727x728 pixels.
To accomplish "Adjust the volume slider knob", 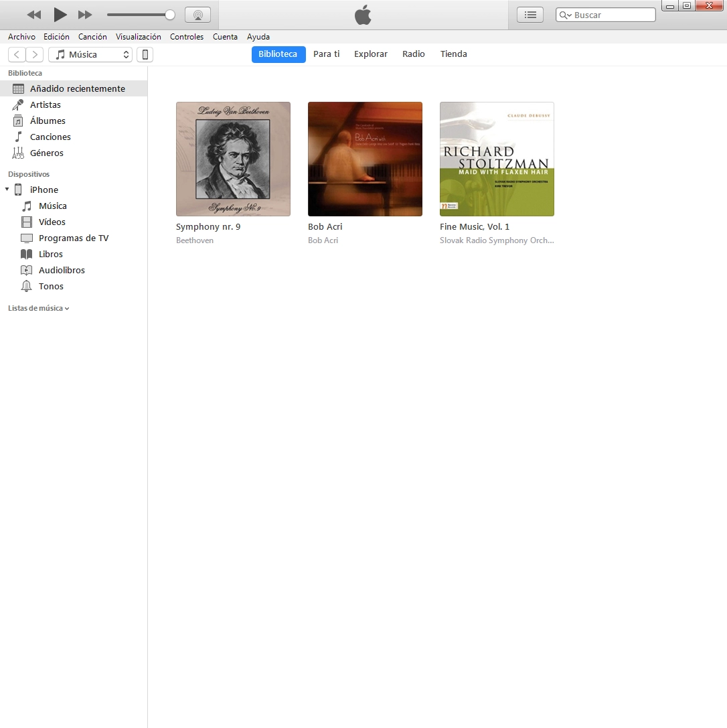I will tap(170, 15).
